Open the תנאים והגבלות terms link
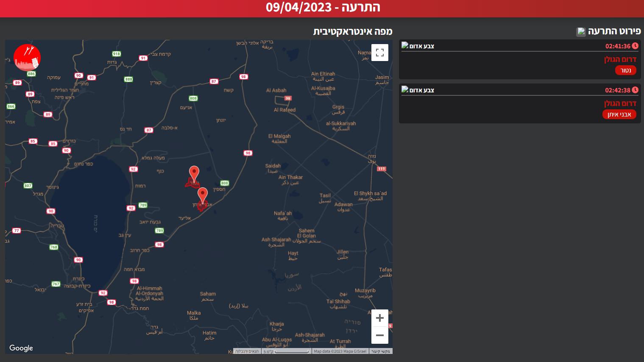Screen dimensions: 644x362 (x=247, y=351)
